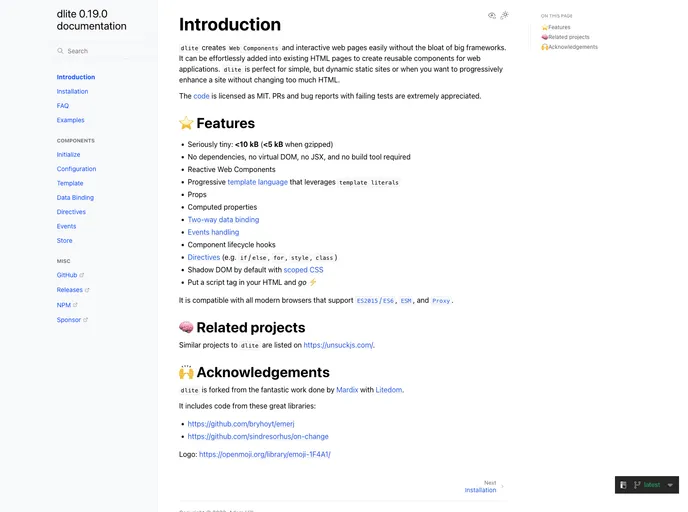The width and height of the screenshot is (688, 512).
Task: Go to the Data Binding sidebar page
Action: [x=75, y=197]
